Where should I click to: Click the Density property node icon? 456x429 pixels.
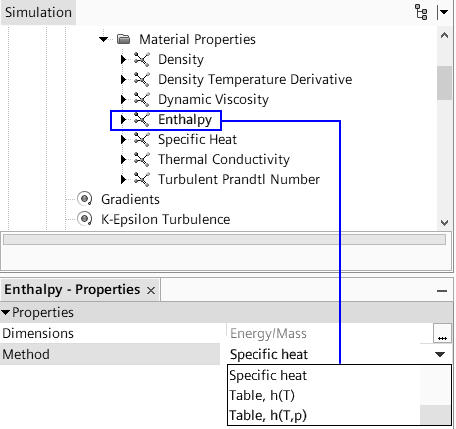point(142,59)
